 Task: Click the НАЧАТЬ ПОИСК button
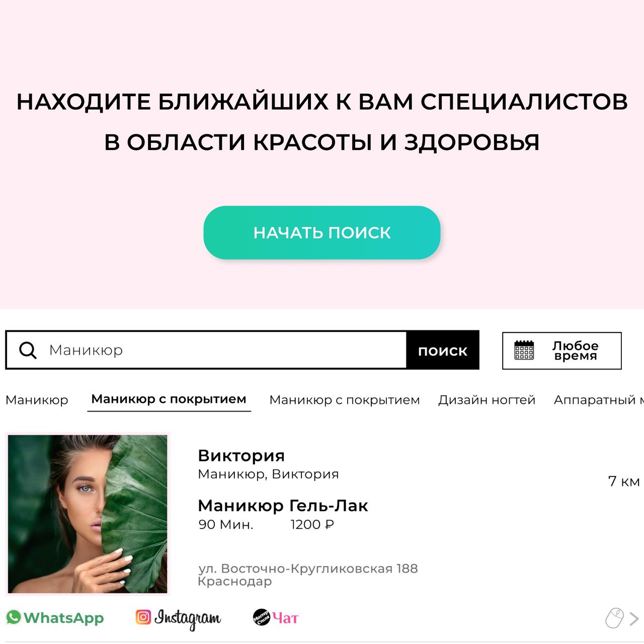(322, 232)
